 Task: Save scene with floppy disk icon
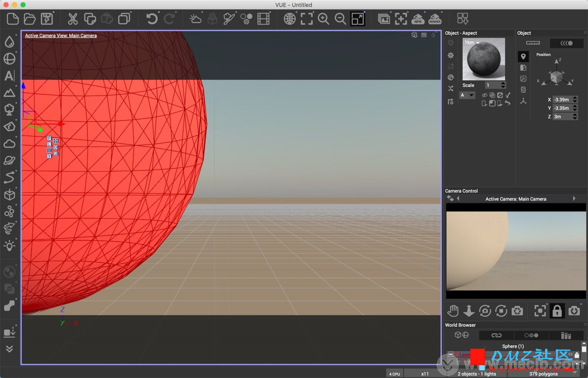tap(47, 19)
